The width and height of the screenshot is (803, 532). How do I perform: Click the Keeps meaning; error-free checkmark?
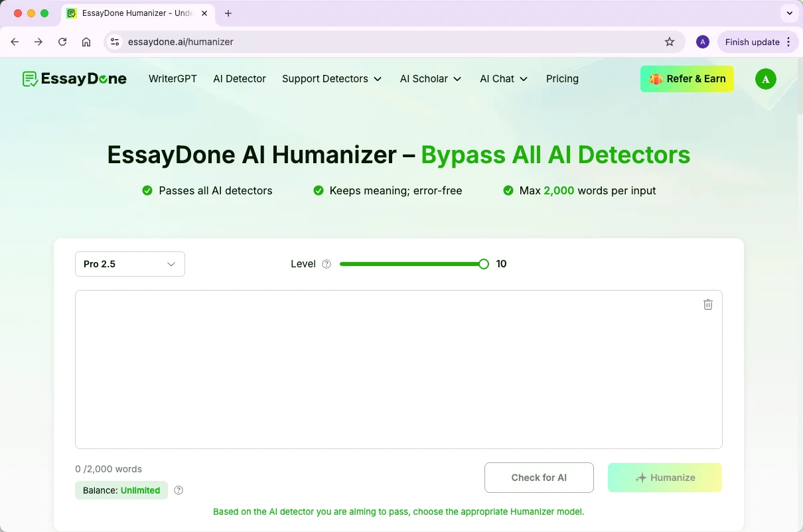[319, 190]
